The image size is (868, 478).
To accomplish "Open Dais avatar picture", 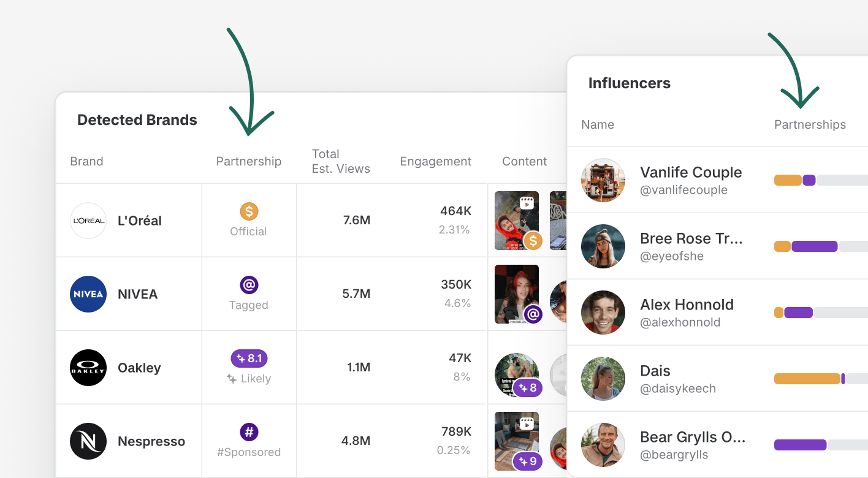I will [603, 379].
